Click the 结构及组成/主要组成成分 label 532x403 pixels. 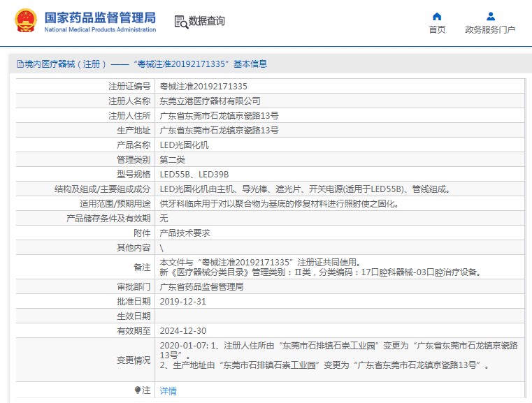tap(102, 189)
